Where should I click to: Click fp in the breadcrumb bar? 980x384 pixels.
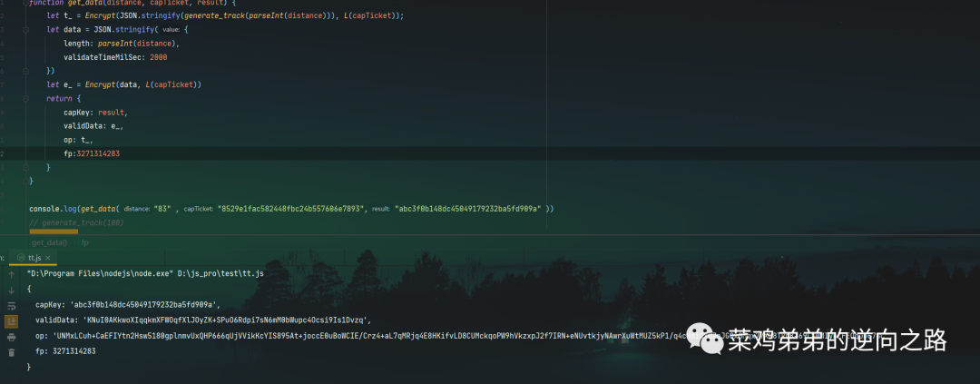[x=85, y=242]
